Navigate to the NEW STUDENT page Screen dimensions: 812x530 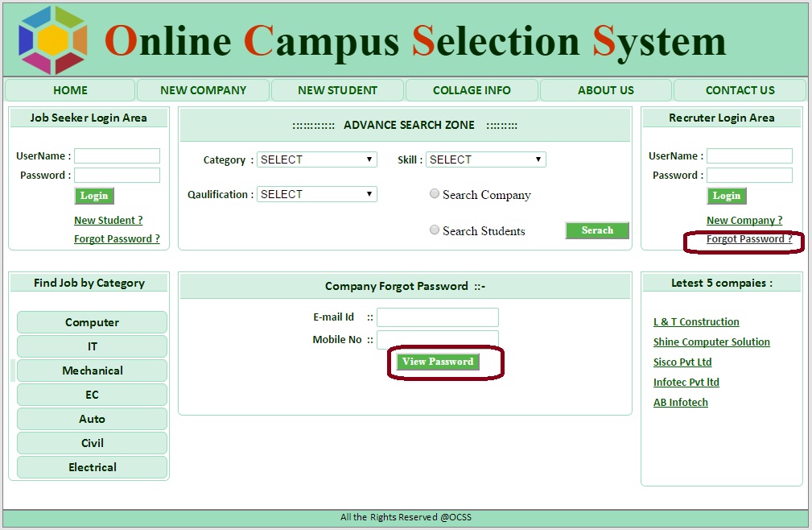[337, 90]
